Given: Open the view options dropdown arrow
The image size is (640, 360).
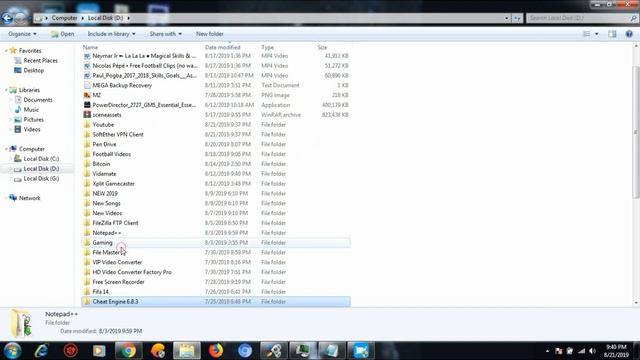Looking at the screenshot, I should point(596,34).
